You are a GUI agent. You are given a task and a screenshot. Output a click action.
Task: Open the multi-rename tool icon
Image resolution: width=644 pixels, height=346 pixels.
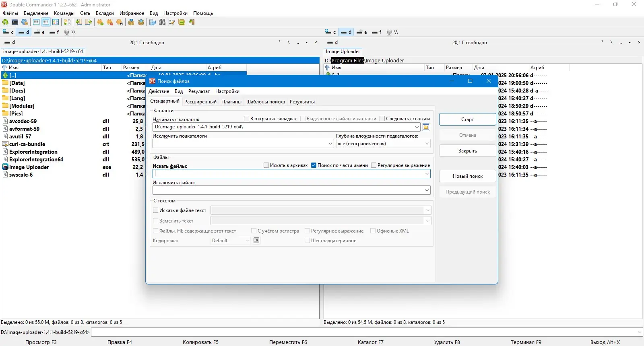coord(172,23)
